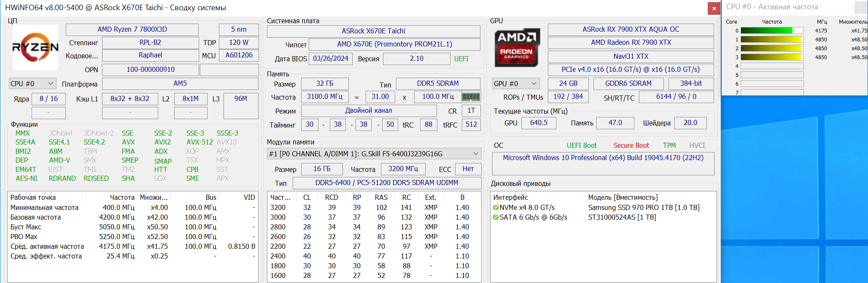Click the 5 nm process field
This screenshot has height=283, width=868.
[239, 30]
